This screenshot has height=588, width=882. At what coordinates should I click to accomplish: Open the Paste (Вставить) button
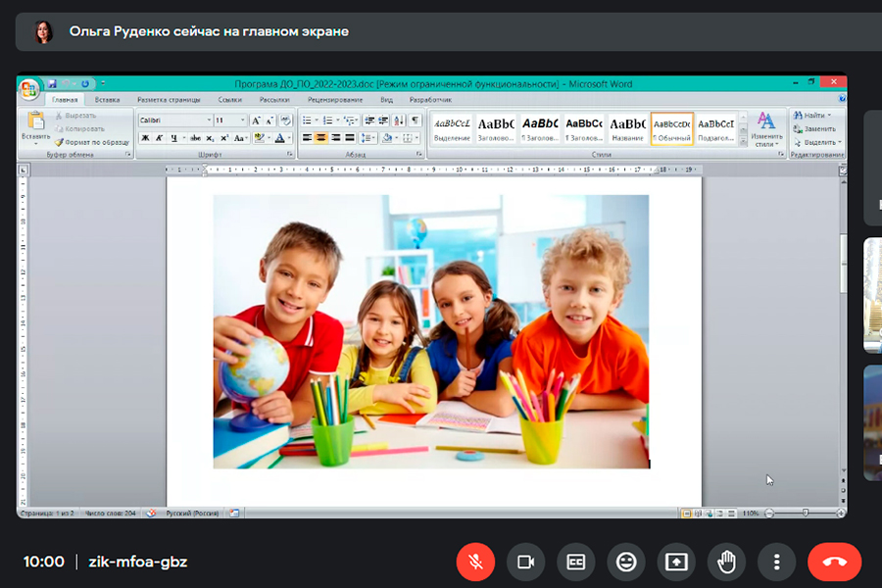pos(35,126)
